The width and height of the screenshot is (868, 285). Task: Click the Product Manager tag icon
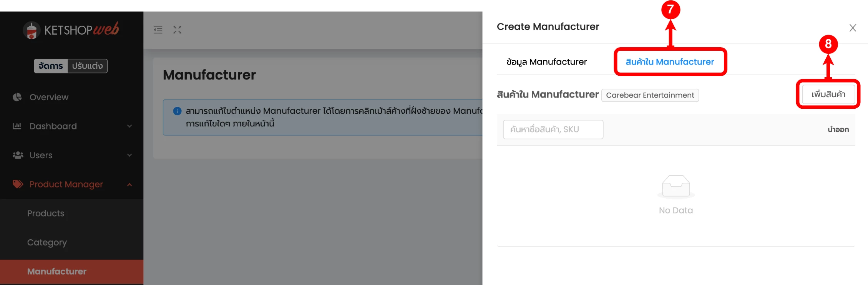tap(18, 184)
